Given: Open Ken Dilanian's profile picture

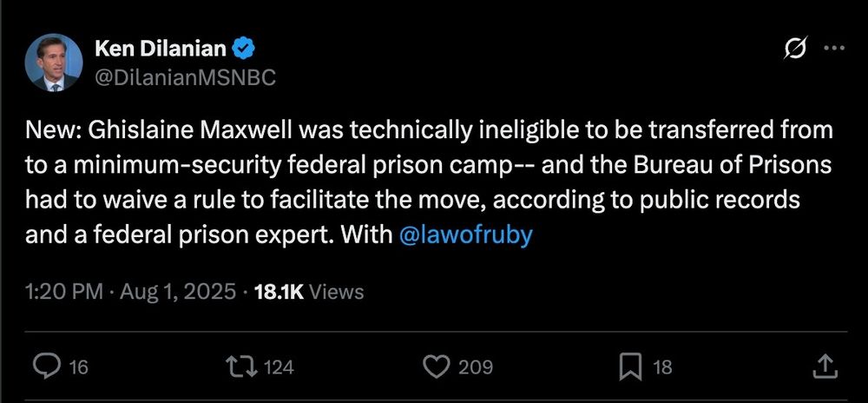Looking at the screenshot, I should click(54, 63).
